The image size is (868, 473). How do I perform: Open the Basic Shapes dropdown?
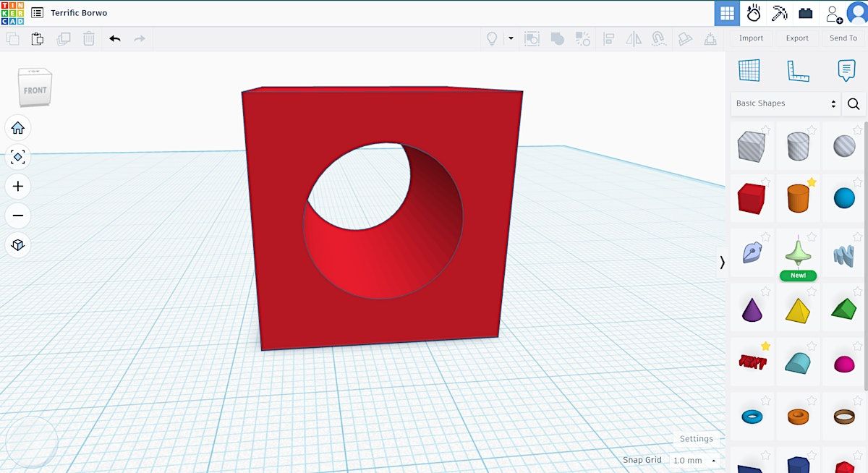(x=786, y=103)
